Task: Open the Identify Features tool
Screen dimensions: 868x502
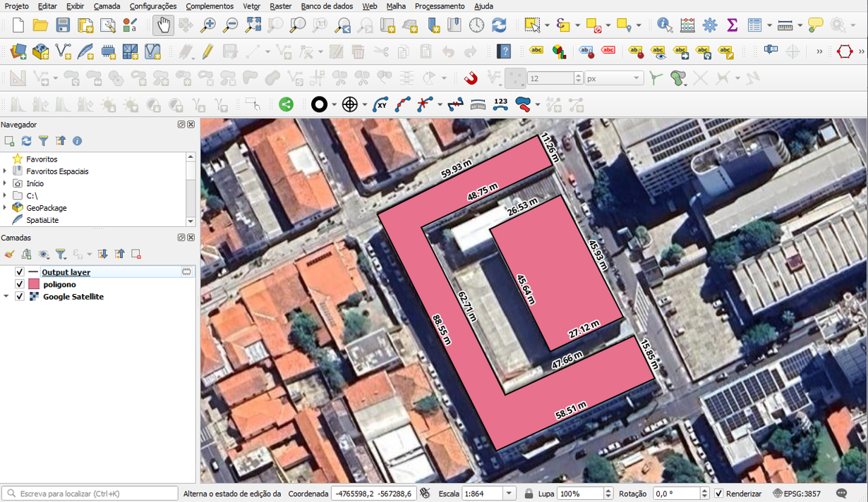Action: [x=664, y=25]
